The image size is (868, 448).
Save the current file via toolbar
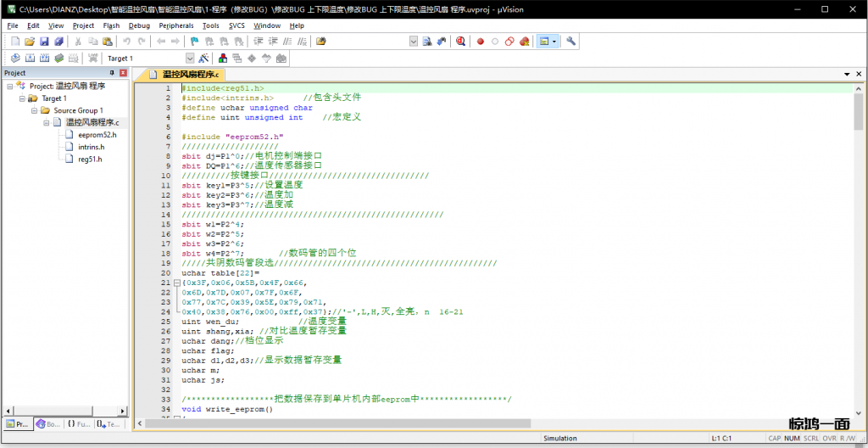coord(44,41)
